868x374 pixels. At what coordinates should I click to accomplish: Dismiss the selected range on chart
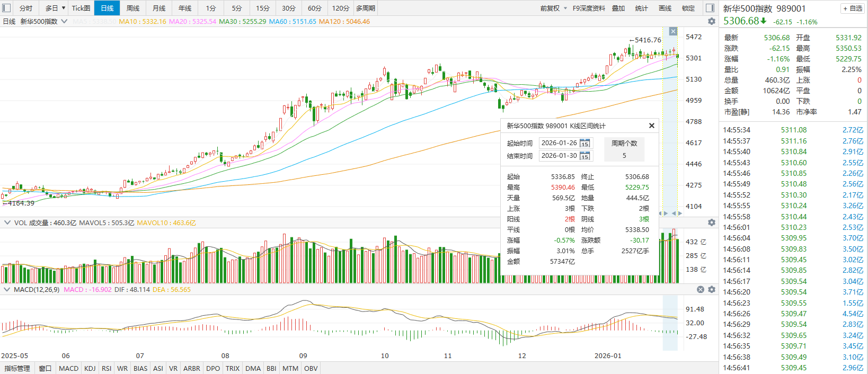(x=673, y=31)
